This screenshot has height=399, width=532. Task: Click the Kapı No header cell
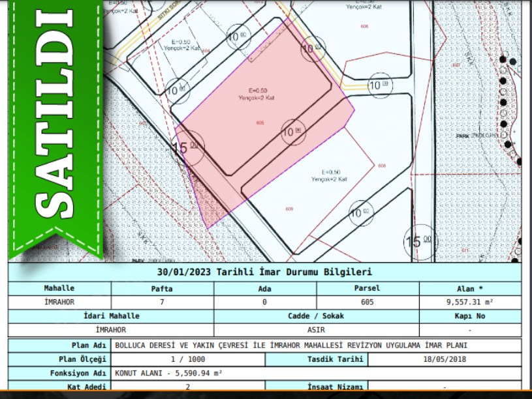[x=470, y=316]
